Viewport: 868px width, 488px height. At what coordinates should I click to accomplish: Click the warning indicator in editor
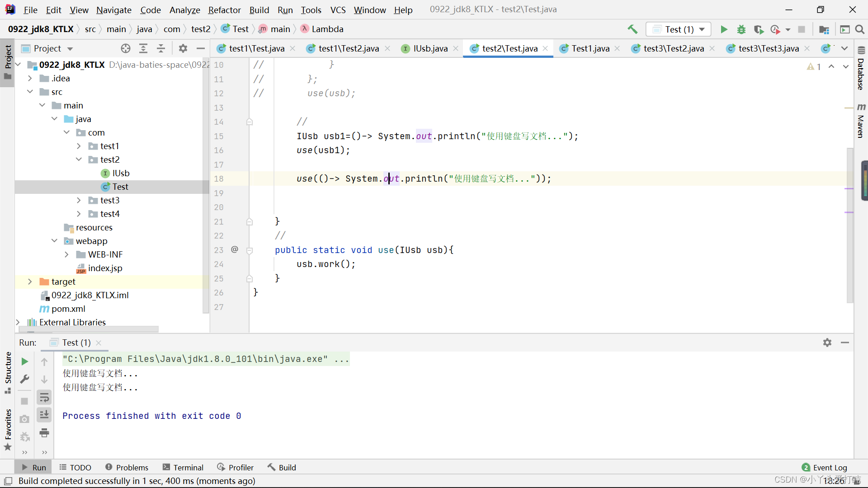pyautogui.click(x=814, y=66)
